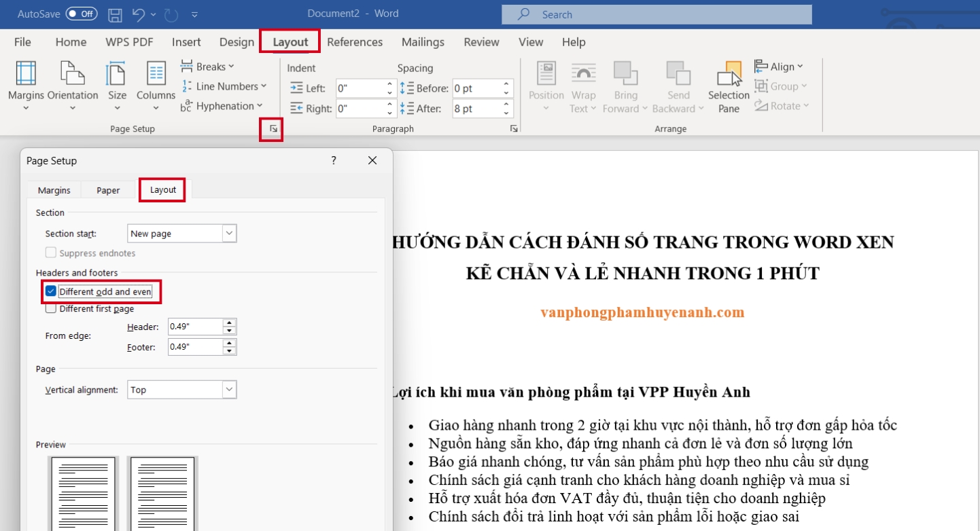
Task: Open the File tab
Action: pos(22,42)
